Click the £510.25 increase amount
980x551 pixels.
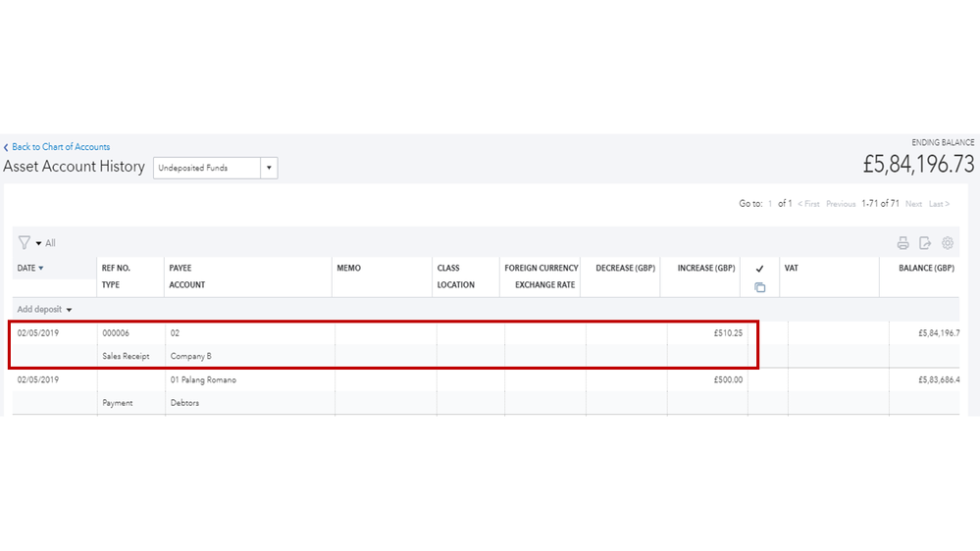pos(728,333)
